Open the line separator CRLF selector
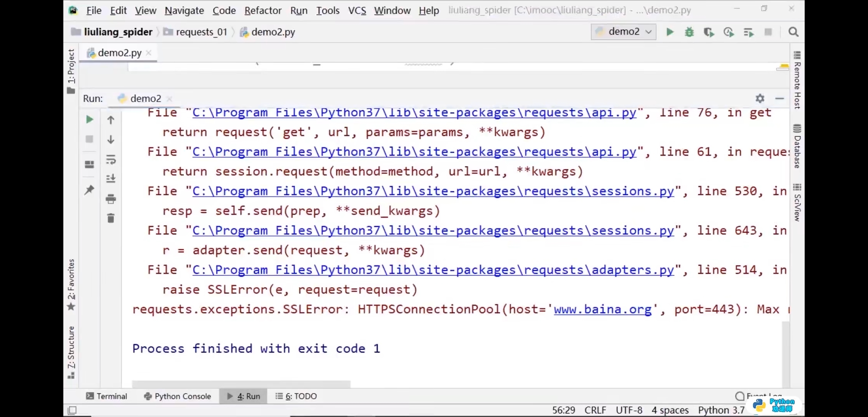The height and width of the screenshot is (417, 868). pyautogui.click(x=595, y=410)
